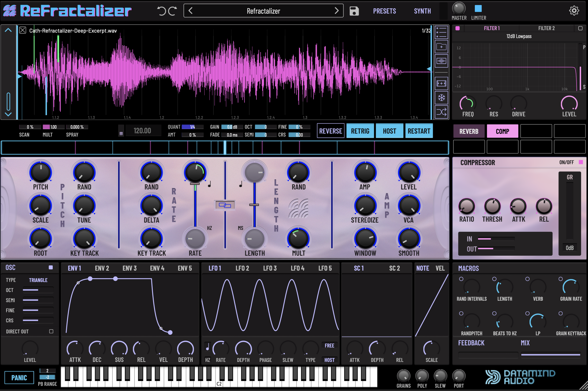The width and height of the screenshot is (588, 391).
Task: Click grain position playhead marker
Action: 225,147
